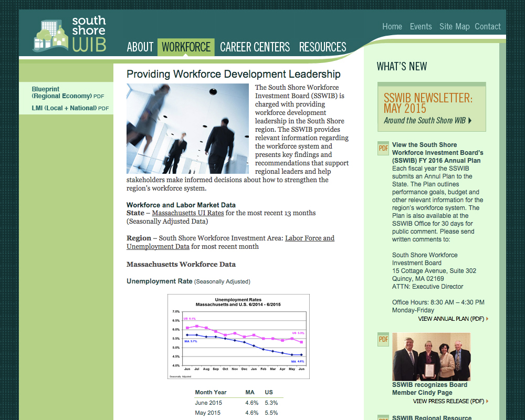Click the 15 Cottage Avenue, Suite 302 address
Viewport: 525px width, 420px height.
coord(434,270)
